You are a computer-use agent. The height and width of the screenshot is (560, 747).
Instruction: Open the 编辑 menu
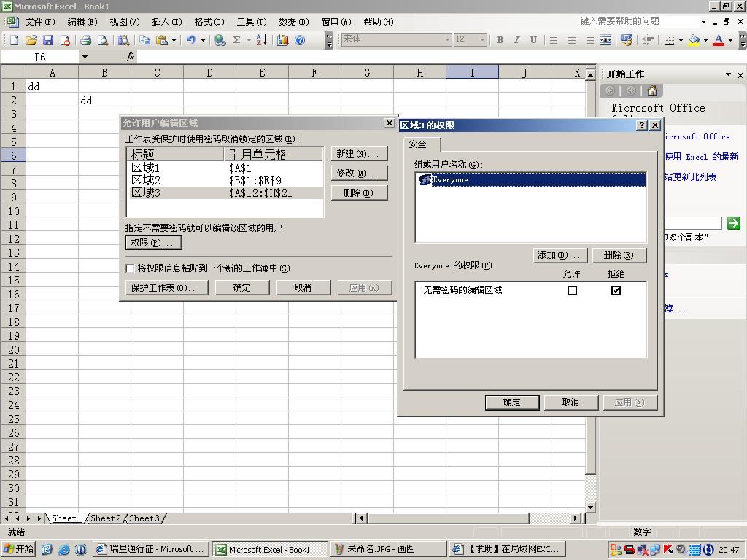(x=82, y=21)
